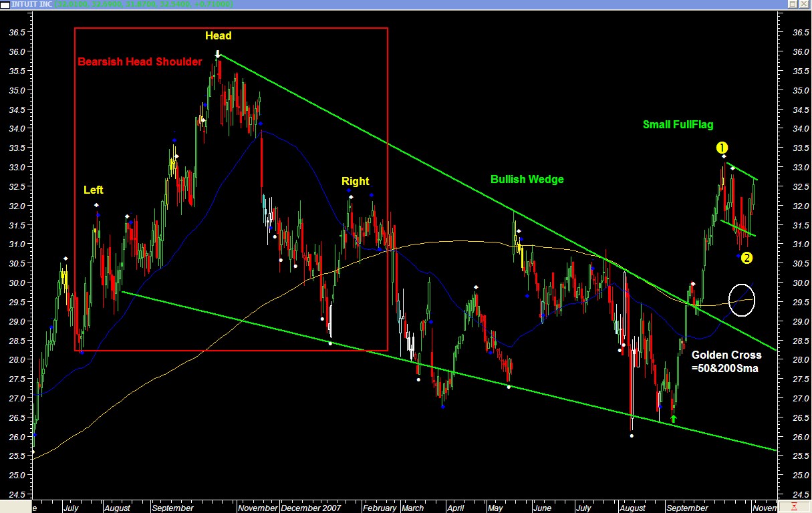The height and width of the screenshot is (513, 812).
Task: Click the 'February' date axis label
Action: [379, 508]
